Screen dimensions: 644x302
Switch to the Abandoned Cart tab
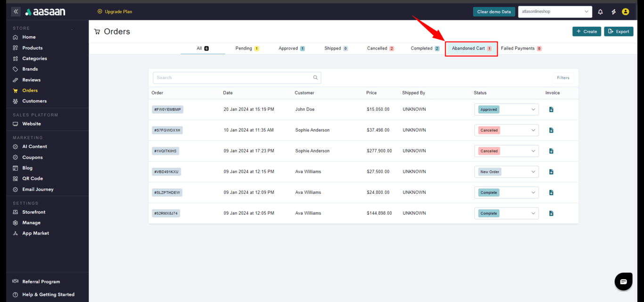pos(471,49)
